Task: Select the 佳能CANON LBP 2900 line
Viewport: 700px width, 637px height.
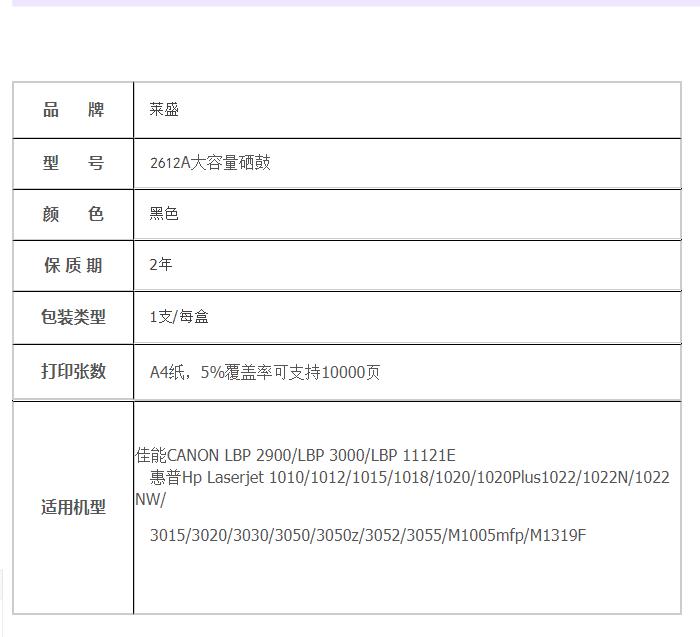Action: pyautogui.click(x=296, y=455)
